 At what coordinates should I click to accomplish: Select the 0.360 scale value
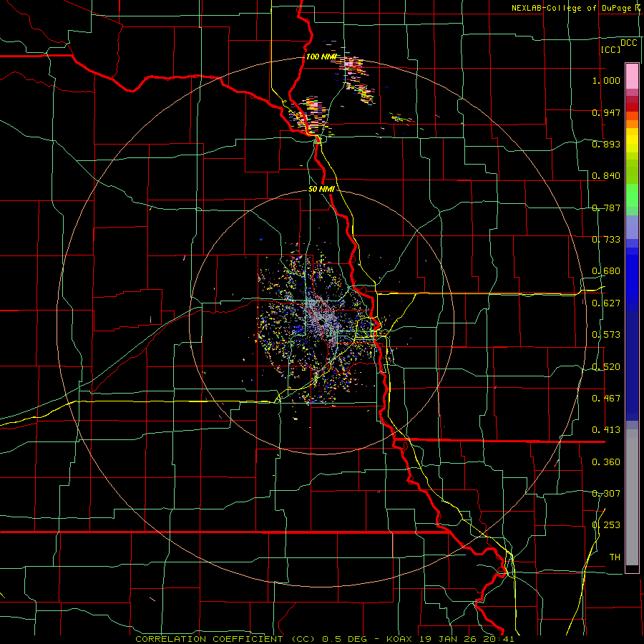[606, 462]
